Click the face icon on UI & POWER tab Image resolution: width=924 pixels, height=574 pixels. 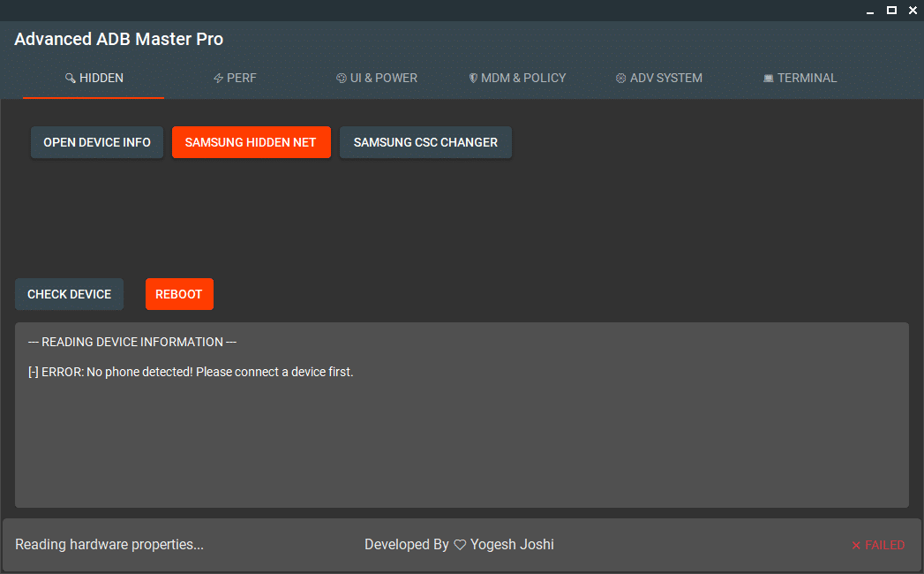tap(340, 78)
